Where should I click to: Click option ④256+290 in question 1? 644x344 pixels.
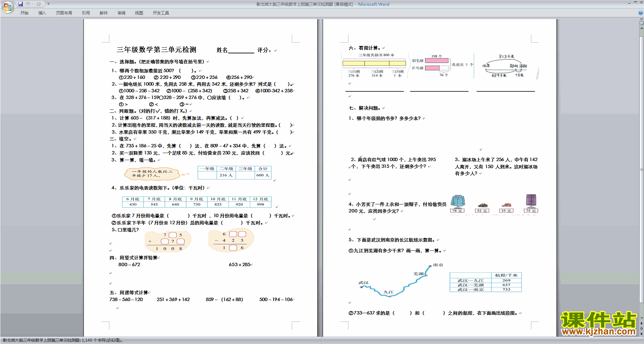[x=239, y=78]
